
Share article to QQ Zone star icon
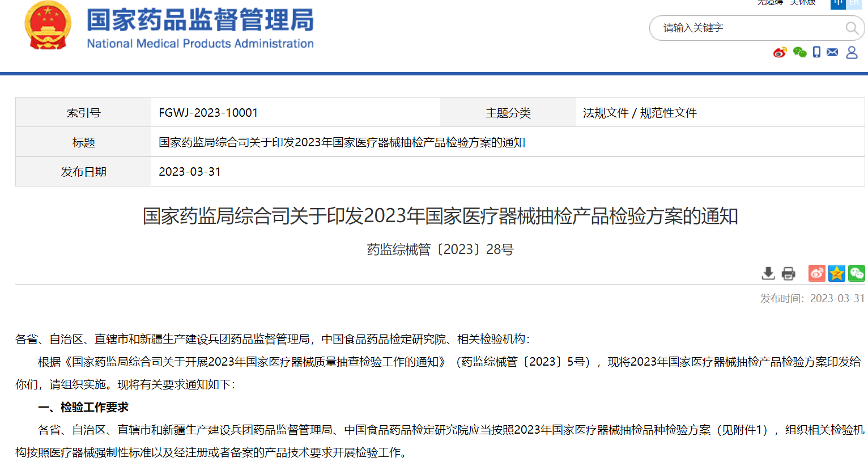click(836, 273)
